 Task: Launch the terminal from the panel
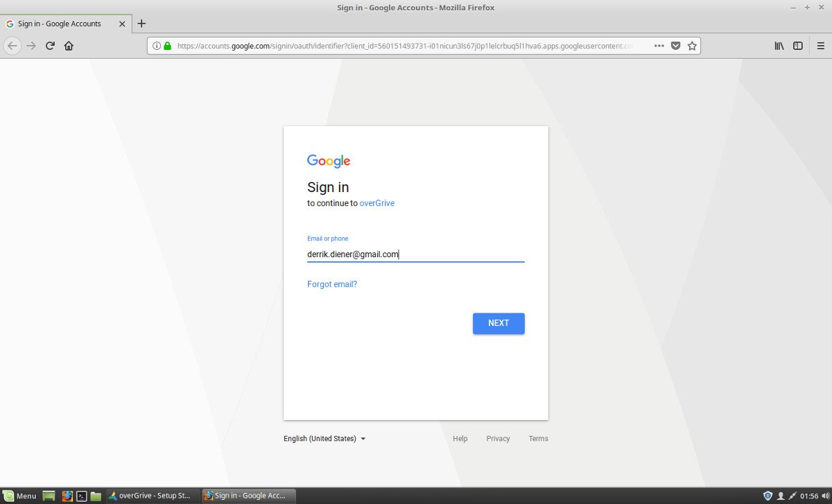(82, 496)
